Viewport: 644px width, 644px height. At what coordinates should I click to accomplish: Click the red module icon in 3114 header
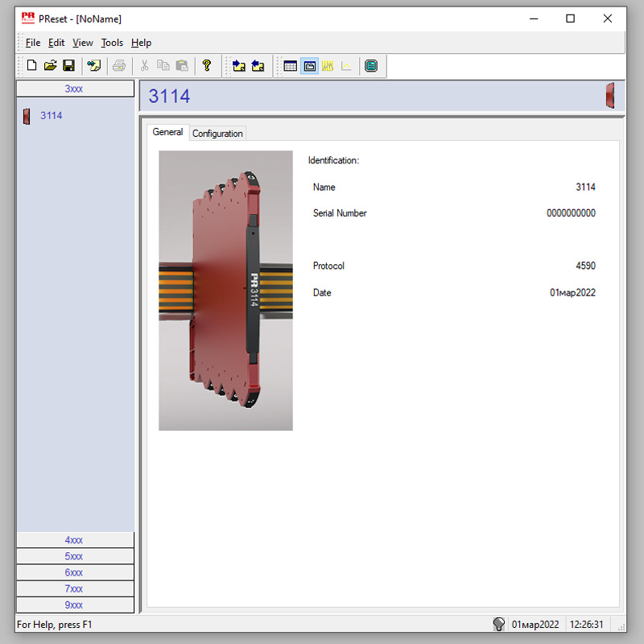(610, 96)
